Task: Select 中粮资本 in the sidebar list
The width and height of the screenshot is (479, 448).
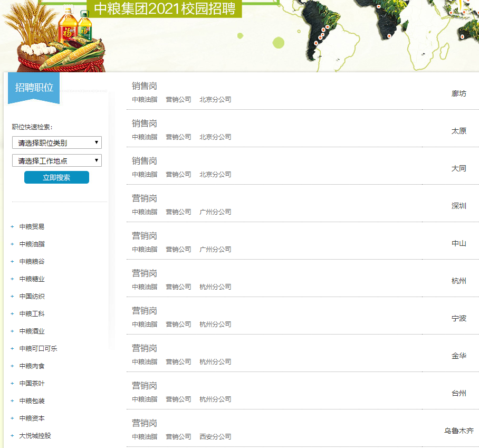Action: click(32, 418)
